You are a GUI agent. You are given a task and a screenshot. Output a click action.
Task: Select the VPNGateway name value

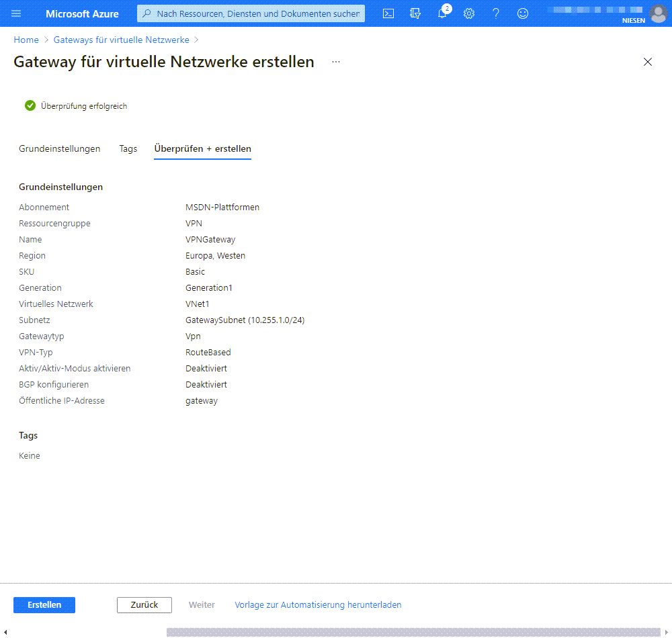tap(210, 239)
